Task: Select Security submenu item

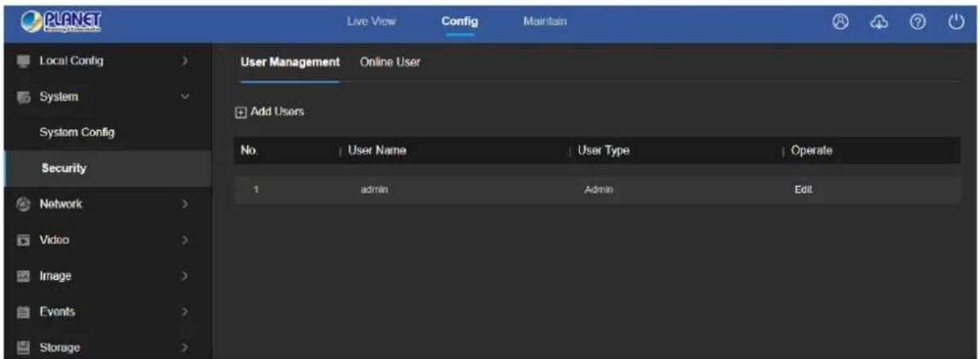Action: pyautogui.click(x=64, y=169)
